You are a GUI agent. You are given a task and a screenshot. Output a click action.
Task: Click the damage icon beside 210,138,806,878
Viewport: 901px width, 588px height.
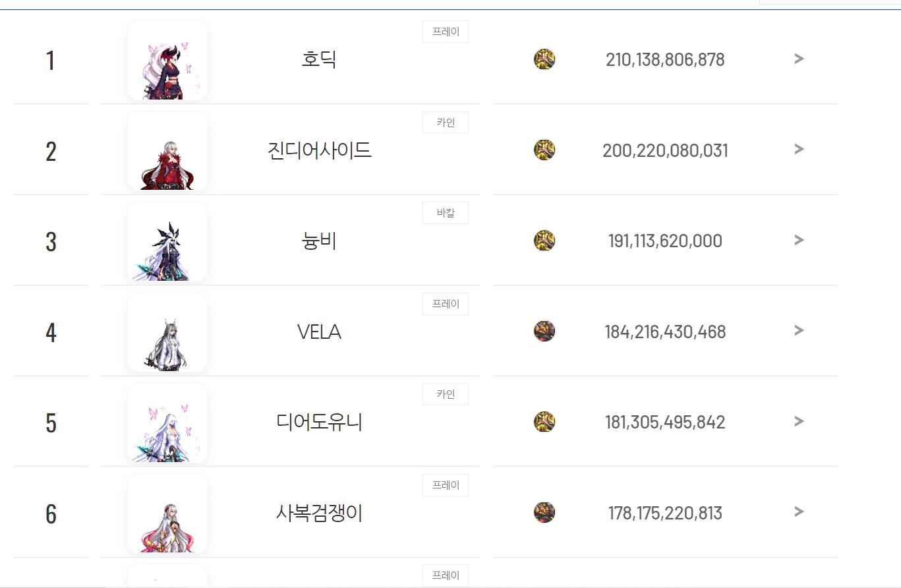(544, 59)
